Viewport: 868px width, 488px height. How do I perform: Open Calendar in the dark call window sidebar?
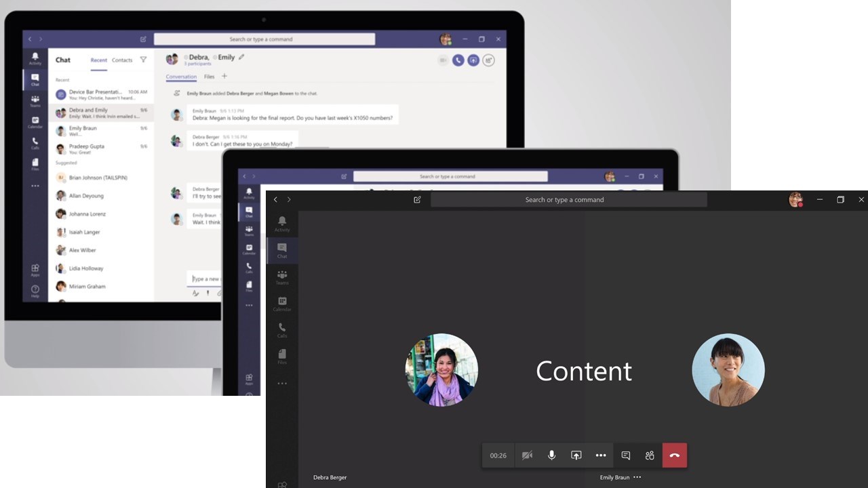click(282, 304)
